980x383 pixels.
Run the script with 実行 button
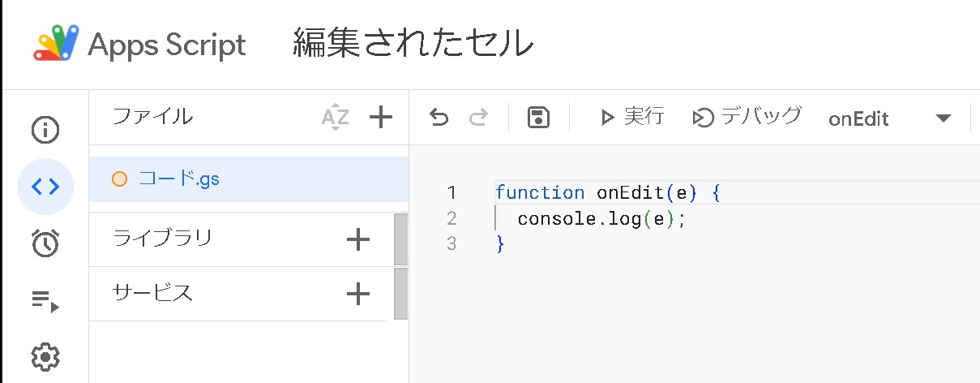(631, 117)
